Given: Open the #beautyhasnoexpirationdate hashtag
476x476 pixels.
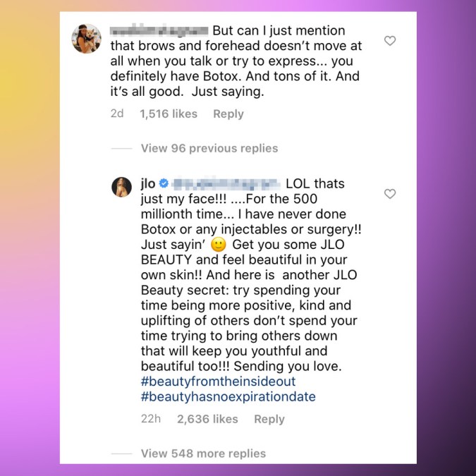Looking at the screenshot, I should (228, 396).
